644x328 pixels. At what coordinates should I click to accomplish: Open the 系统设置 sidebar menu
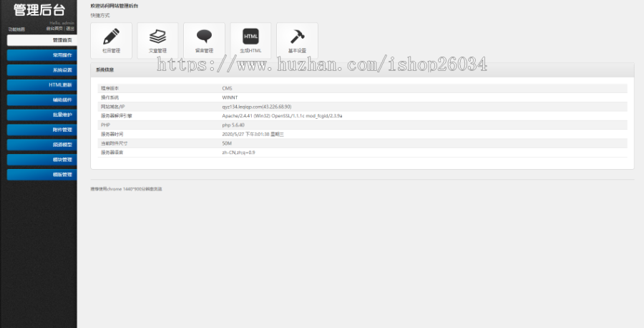(42, 70)
